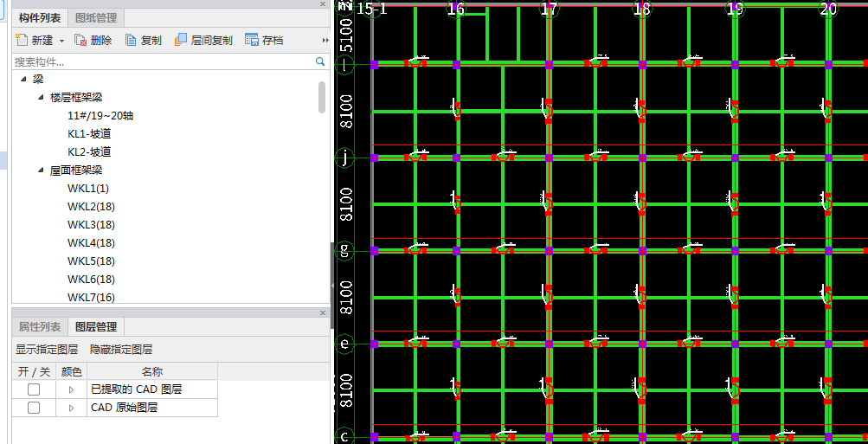Viewport: 868px width, 444px height.
Task: Click 隐藏指定图层 button
Action: [x=121, y=350]
